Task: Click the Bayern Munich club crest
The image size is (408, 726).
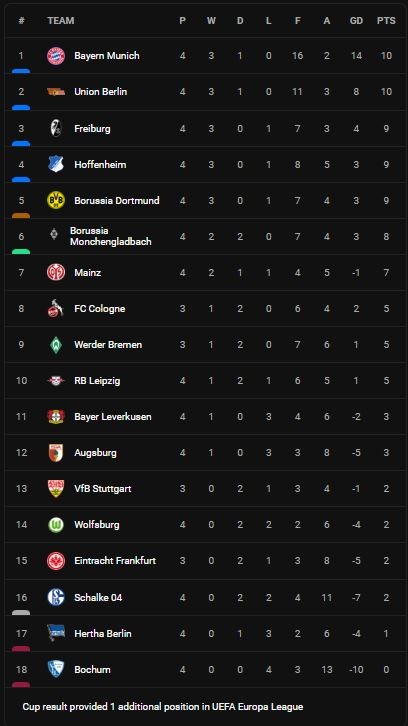Action: click(x=56, y=56)
